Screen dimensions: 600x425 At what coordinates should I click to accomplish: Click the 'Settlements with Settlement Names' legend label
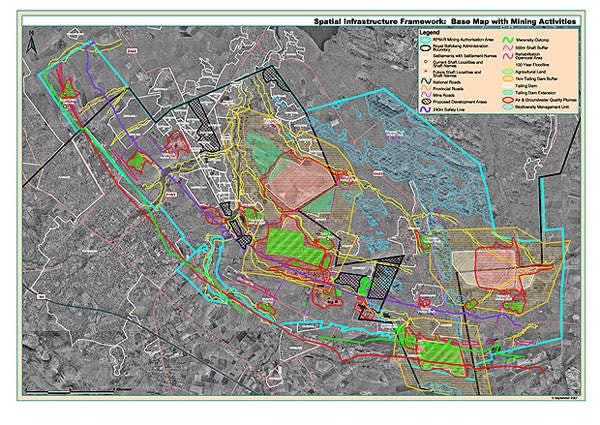tap(465, 56)
